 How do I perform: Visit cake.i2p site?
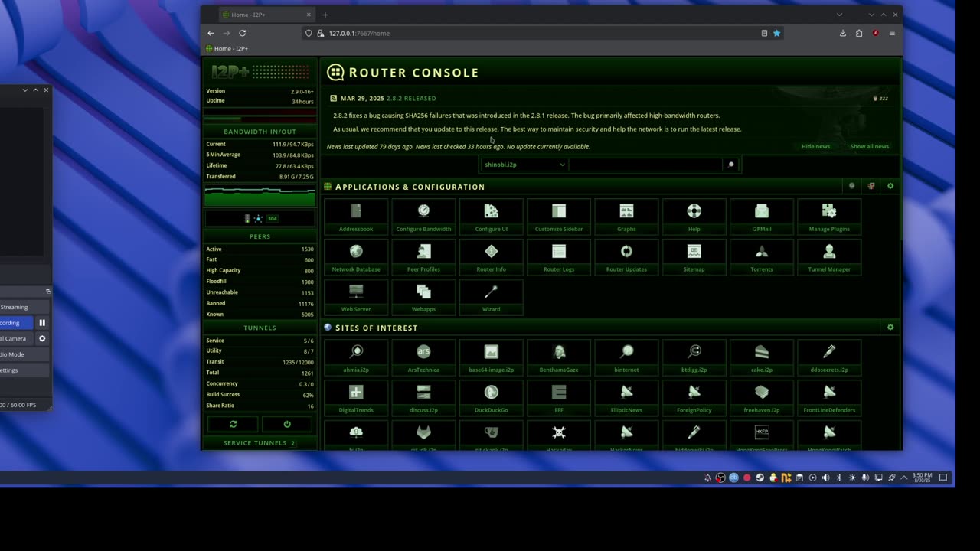click(761, 357)
